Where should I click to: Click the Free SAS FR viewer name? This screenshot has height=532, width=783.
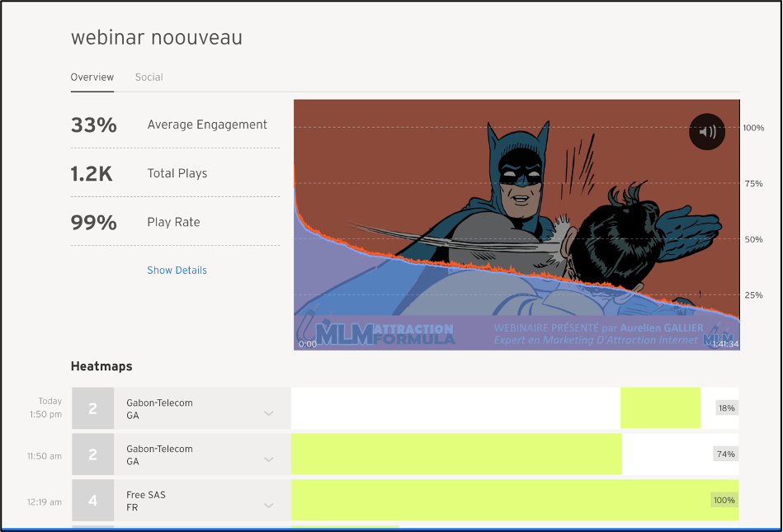pyautogui.click(x=146, y=501)
